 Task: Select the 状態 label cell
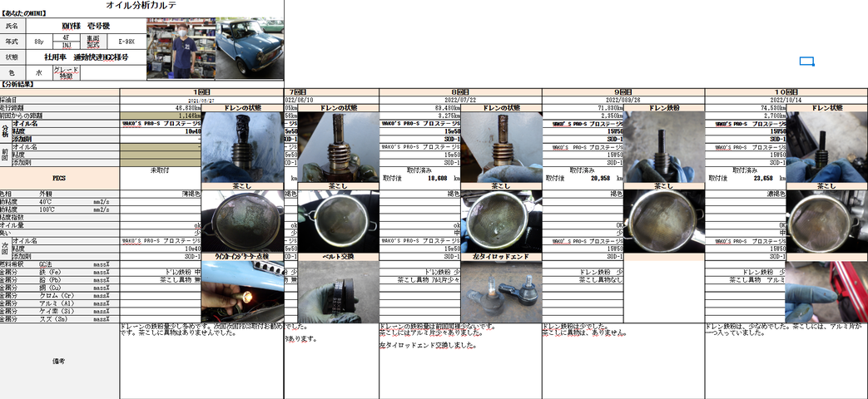click(x=12, y=57)
